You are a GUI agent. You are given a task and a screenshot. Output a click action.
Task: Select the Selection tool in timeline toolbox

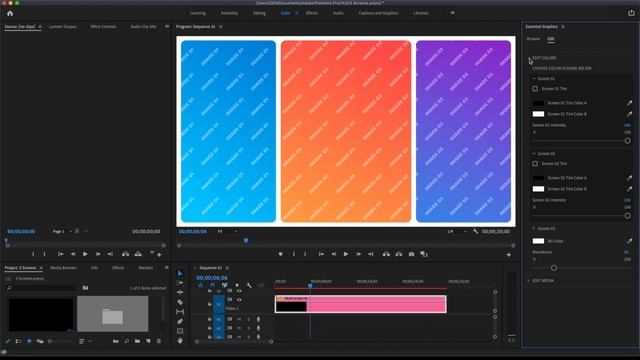(x=180, y=273)
